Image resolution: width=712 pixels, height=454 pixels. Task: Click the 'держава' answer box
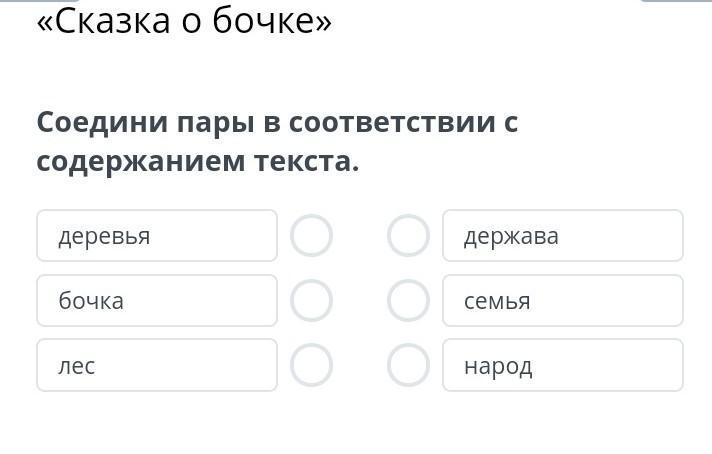(562, 236)
